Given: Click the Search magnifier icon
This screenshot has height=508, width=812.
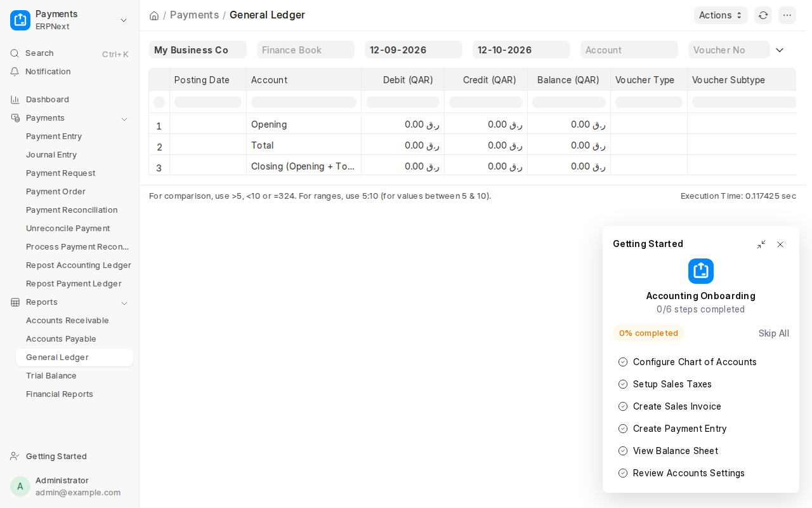Looking at the screenshot, I should [15, 53].
